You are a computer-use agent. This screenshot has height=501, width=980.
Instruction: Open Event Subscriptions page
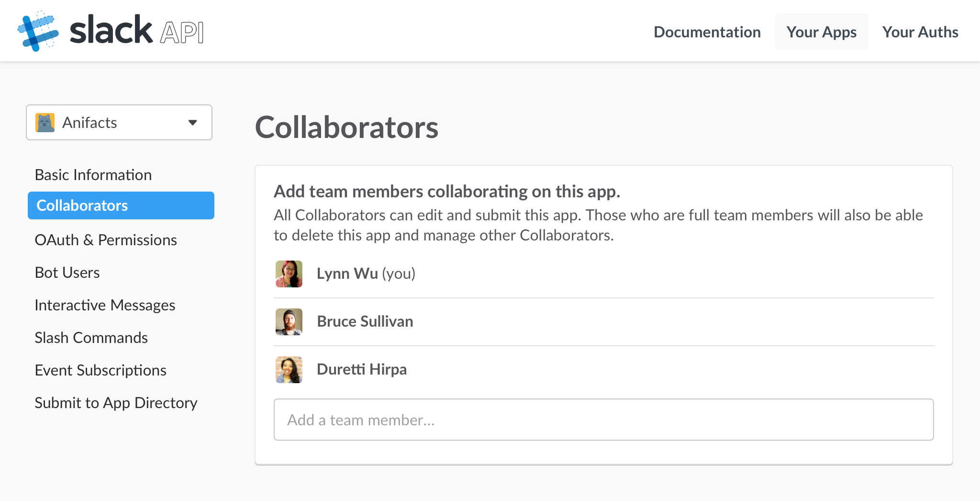(x=100, y=370)
